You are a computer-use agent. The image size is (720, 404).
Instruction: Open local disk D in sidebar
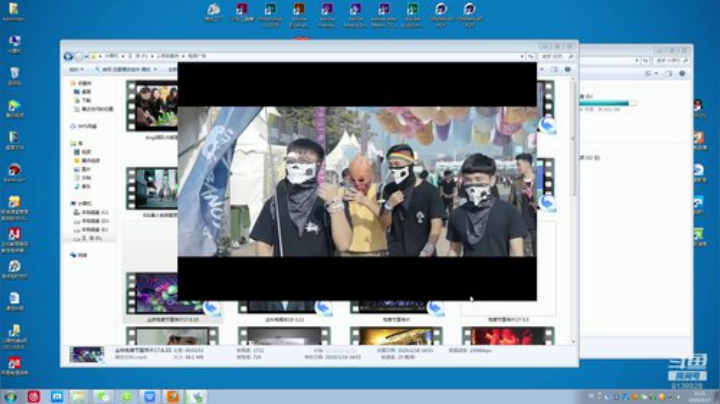[91, 221]
